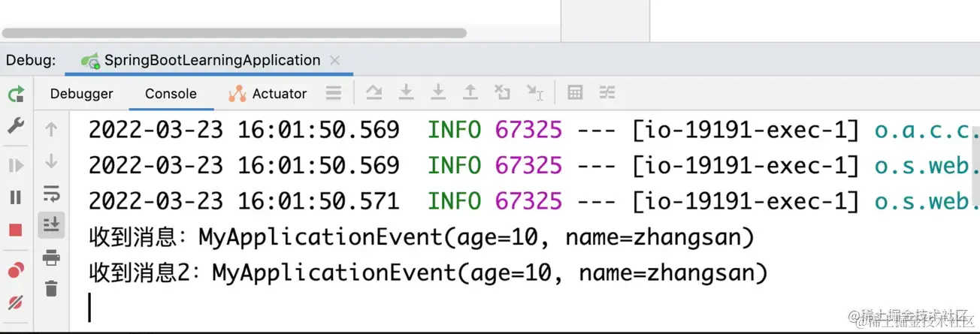This screenshot has height=334, width=980.
Task: Click the '收到消息2: MyApplicationEvent' output line
Action: [428, 272]
